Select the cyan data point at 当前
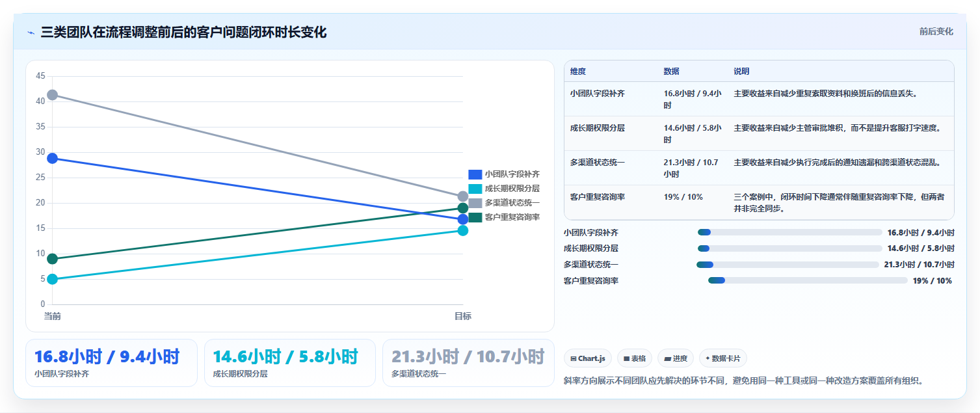This screenshot has height=413, width=980. click(x=52, y=279)
